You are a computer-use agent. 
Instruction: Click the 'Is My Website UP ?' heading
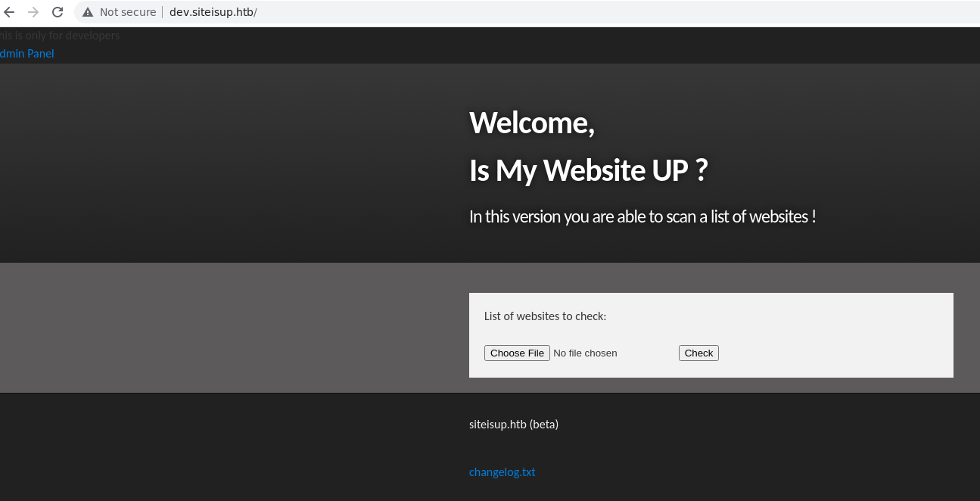(x=588, y=170)
